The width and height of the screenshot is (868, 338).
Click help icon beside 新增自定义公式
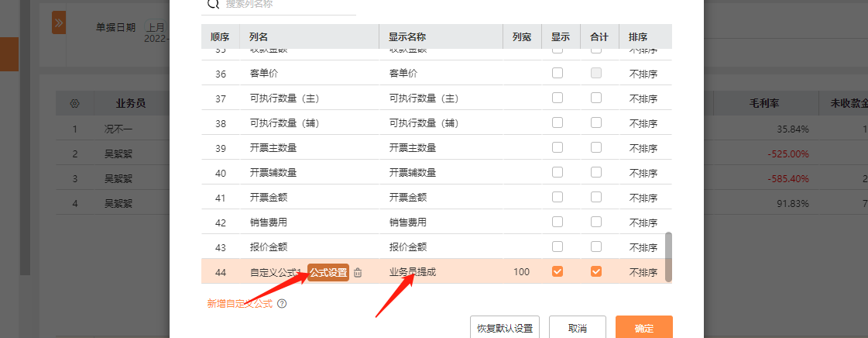282,304
